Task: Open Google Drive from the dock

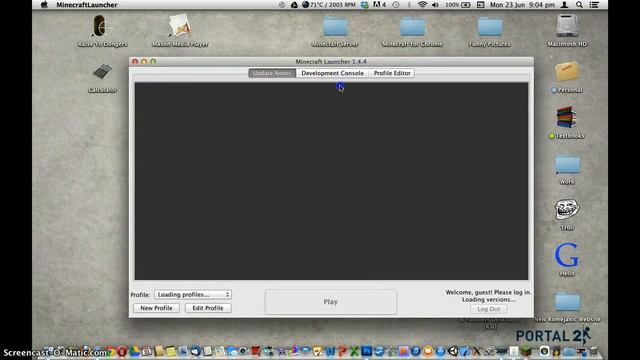Action: (134, 351)
